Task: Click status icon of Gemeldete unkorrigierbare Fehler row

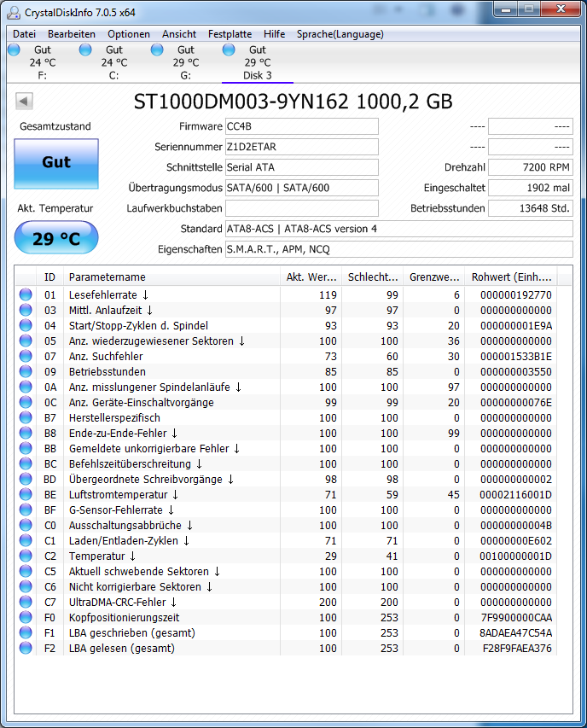Action: pos(26,448)
